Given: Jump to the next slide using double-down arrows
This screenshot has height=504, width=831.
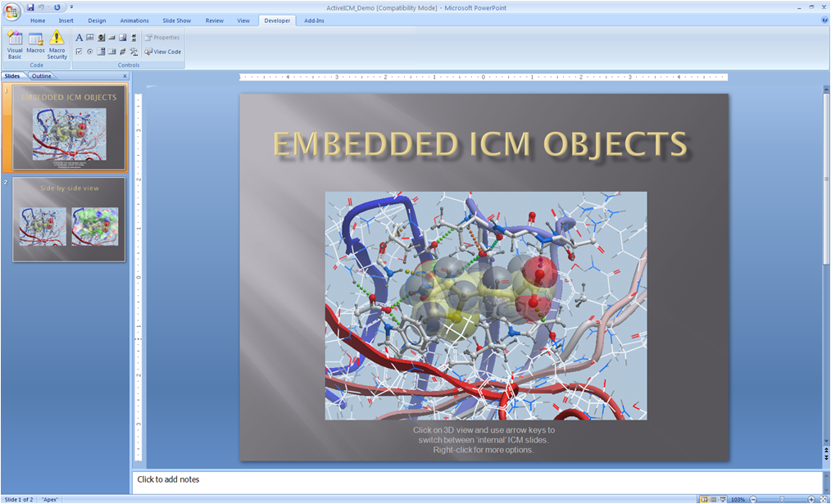Looking at the screenshot, I should (x=826, y=456).
